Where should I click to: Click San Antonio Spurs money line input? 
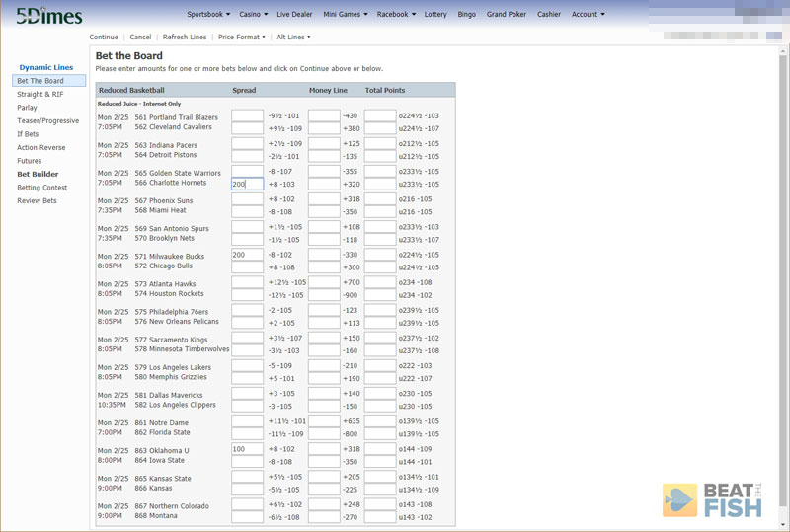(x=324, y=226)
